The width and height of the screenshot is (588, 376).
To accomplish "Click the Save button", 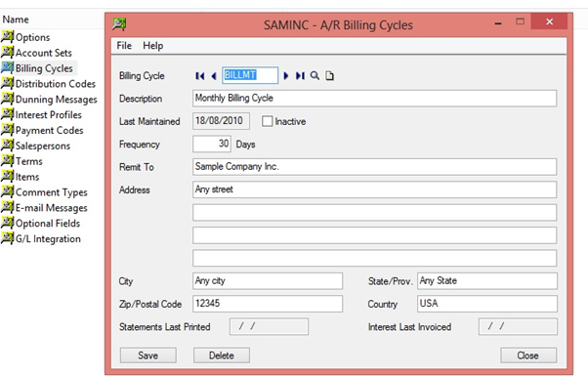I will pyautogui.click(x=148, y=355).
